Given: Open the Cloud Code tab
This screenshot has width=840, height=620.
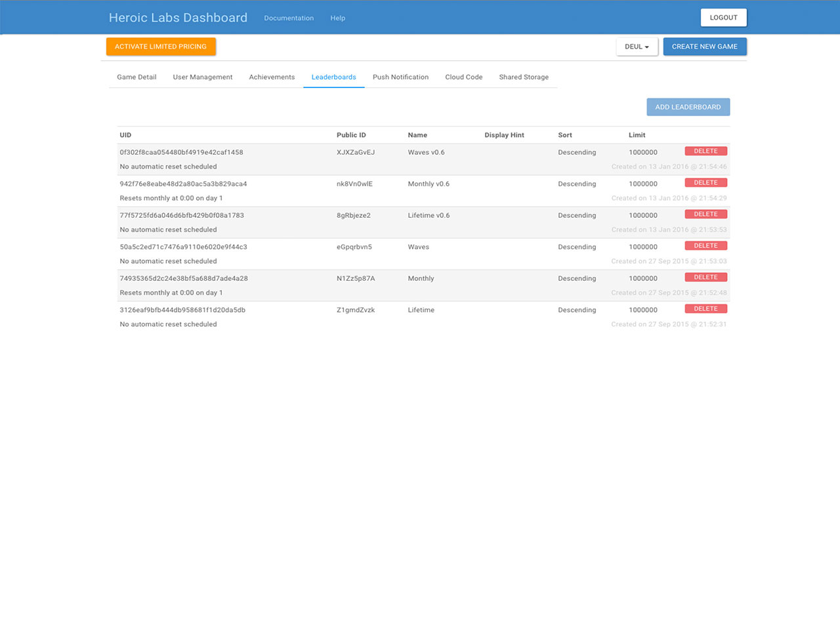Looking at the screenshot, I should pyautogui.click(x=463, y=77).
